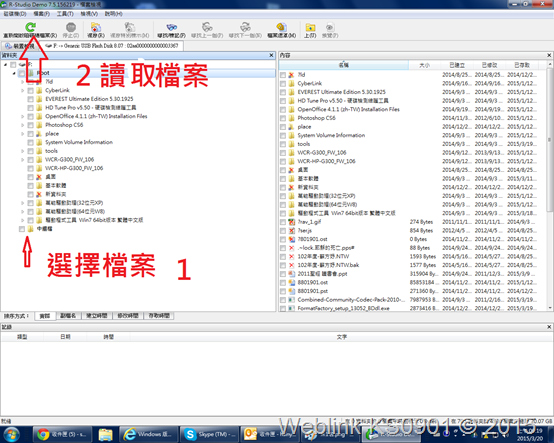This screenshot has height=443, width=554.
Task: Click the Photoshop CS6 folder icon in tree
Action: tap(39, 125)
